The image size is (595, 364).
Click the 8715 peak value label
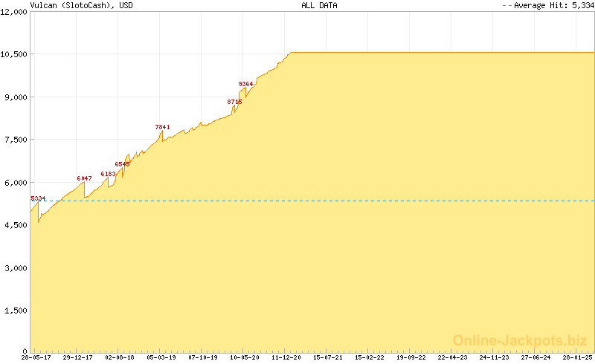coord(234,101)
